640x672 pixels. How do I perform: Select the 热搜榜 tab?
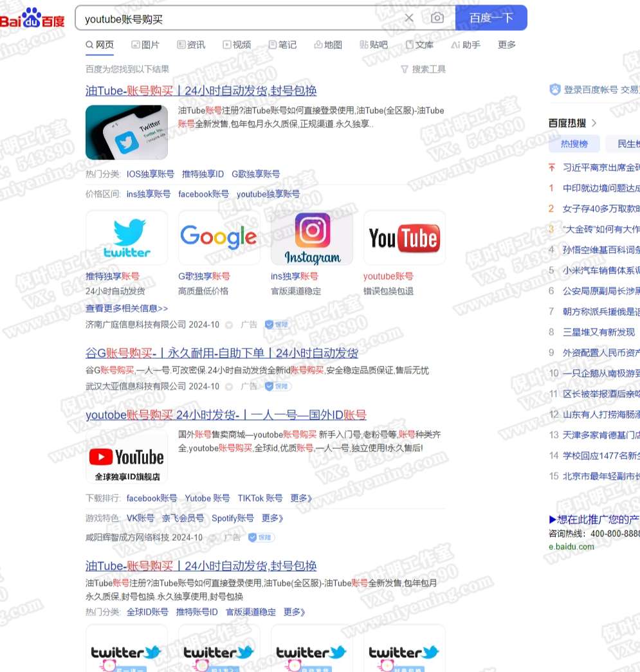coord(574,144)
